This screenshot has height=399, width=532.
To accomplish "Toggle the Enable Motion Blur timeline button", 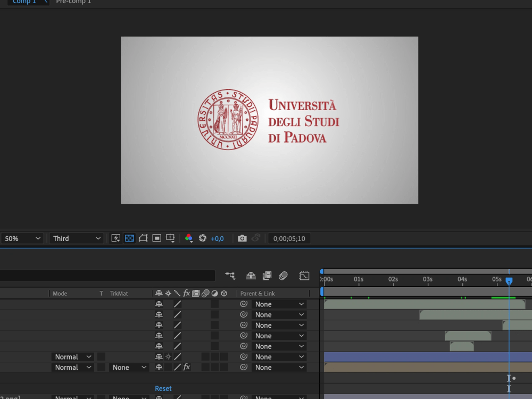I will (284, 276).
